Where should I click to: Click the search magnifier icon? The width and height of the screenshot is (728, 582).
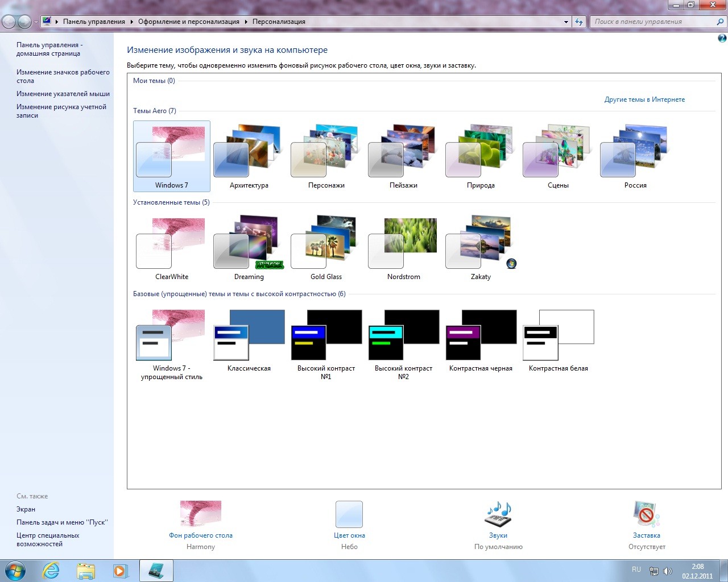(x=721, y=22)
